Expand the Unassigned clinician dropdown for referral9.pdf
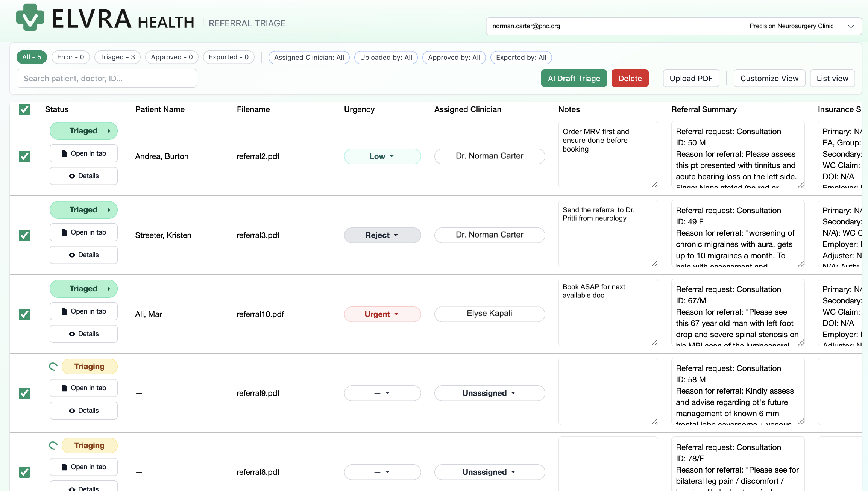868x491 pixels. coord(489,393)
